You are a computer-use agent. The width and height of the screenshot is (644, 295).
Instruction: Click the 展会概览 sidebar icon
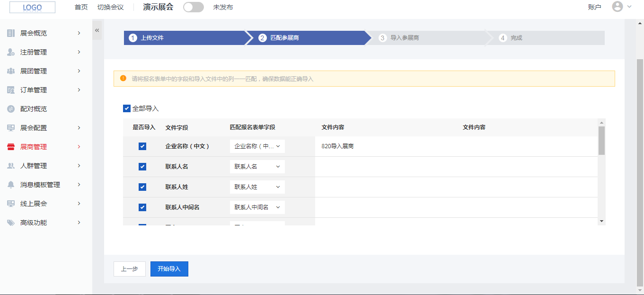(x=11, y=33)
